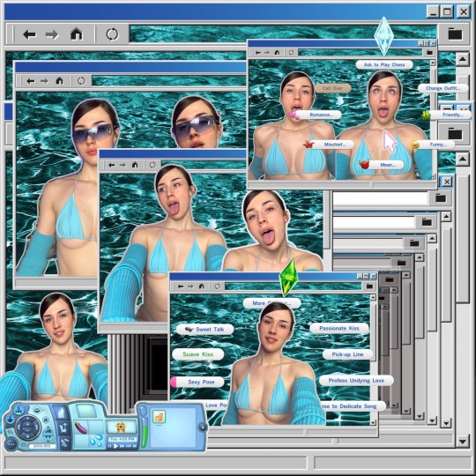Click scroll-up arrow in Sweet Talk window
476x476 pixels.
373,297
